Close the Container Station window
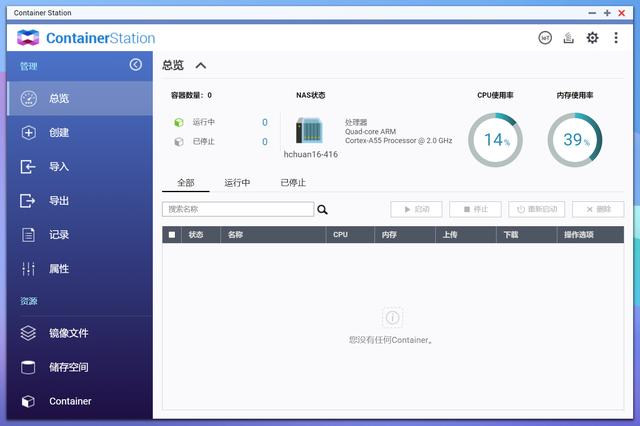 click(622, 13)
